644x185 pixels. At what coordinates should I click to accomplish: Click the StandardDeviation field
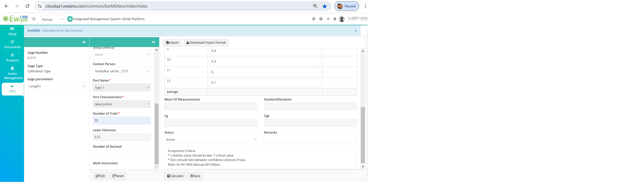(311, 107)
